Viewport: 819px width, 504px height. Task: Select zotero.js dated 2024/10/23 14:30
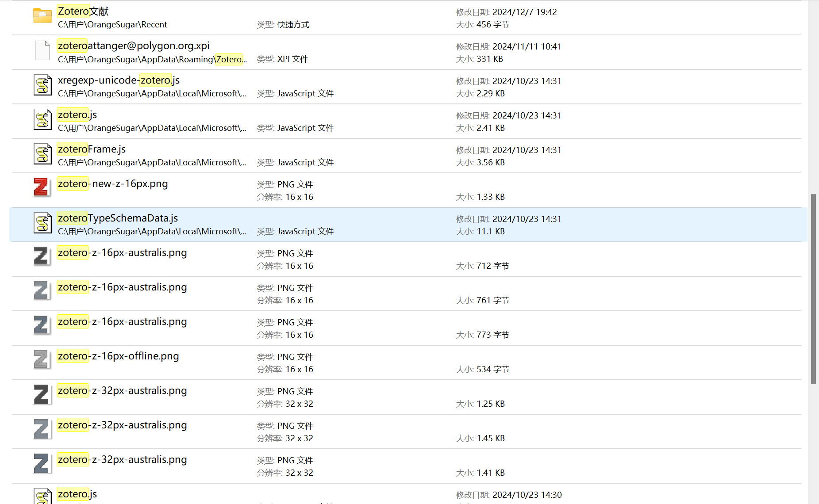77,494
